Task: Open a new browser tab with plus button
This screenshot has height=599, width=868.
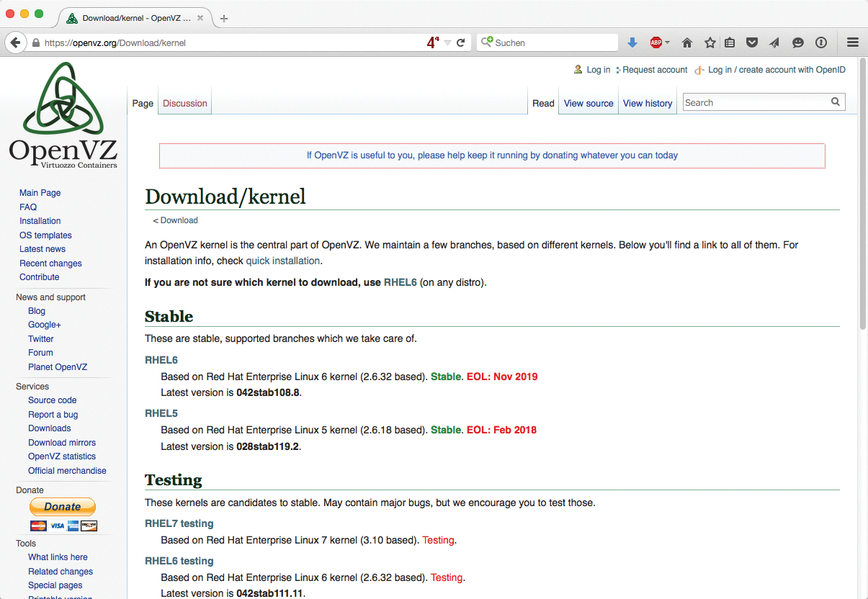Action: point(224,18)
